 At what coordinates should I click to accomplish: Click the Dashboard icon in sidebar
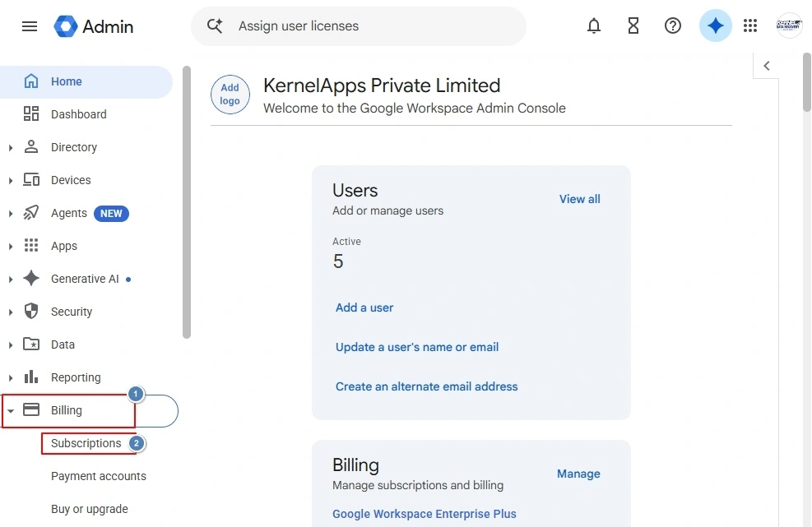pos(31,114)
